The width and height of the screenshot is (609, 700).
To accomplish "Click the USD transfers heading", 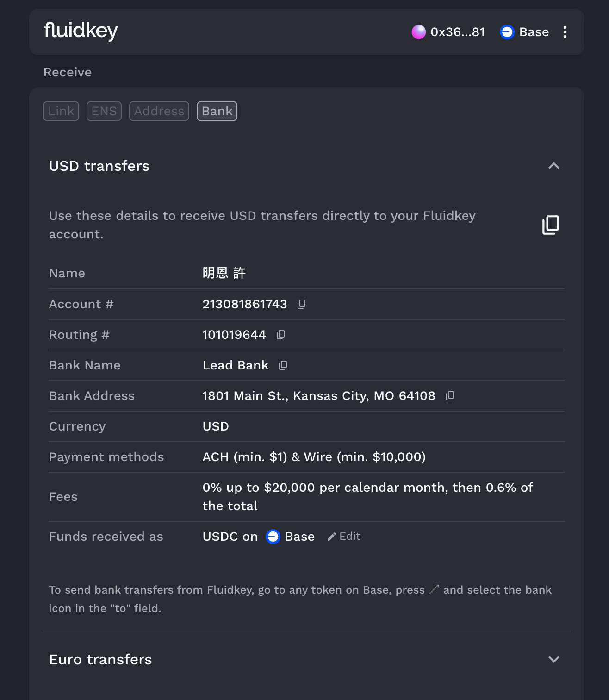I will [99, 166].
